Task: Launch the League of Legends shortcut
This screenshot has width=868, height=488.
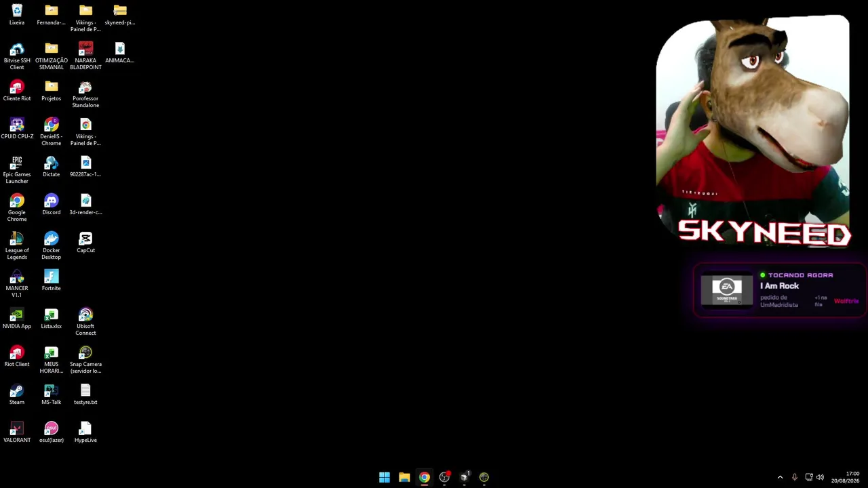Action: pos(17,246)
